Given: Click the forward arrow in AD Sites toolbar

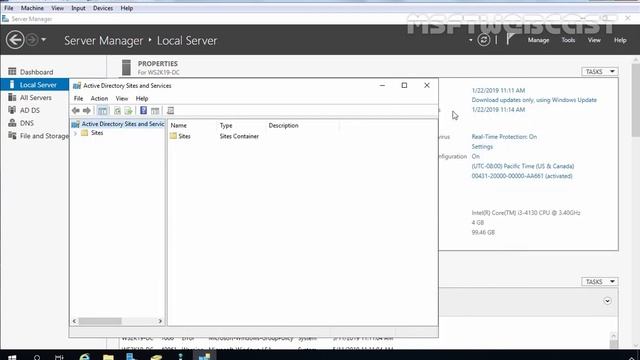Looking at the screenshot, I should tap(87, 111).
